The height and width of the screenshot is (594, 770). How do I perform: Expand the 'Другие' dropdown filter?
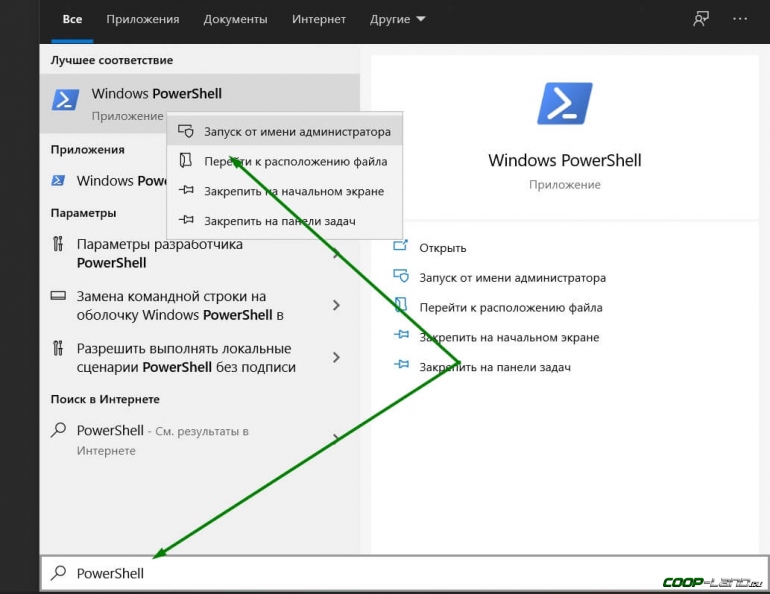[x=398, y=19]
